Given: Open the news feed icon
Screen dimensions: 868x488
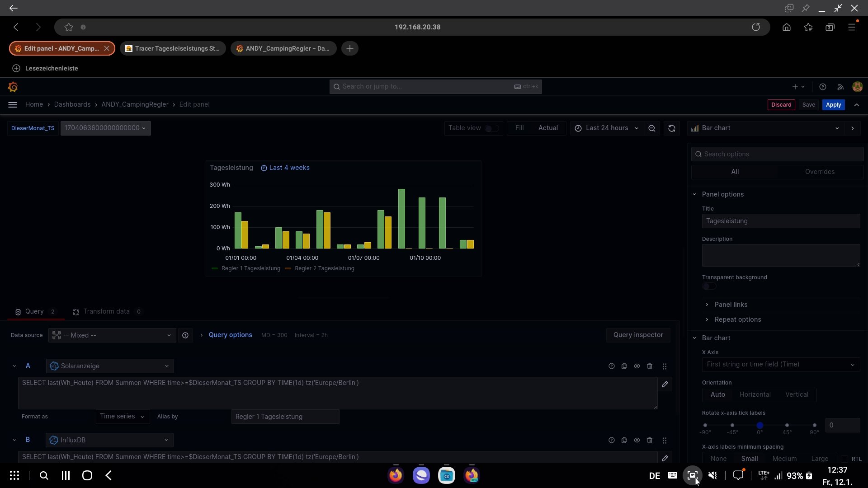Looking at the screenshot, I should [840, 87].
